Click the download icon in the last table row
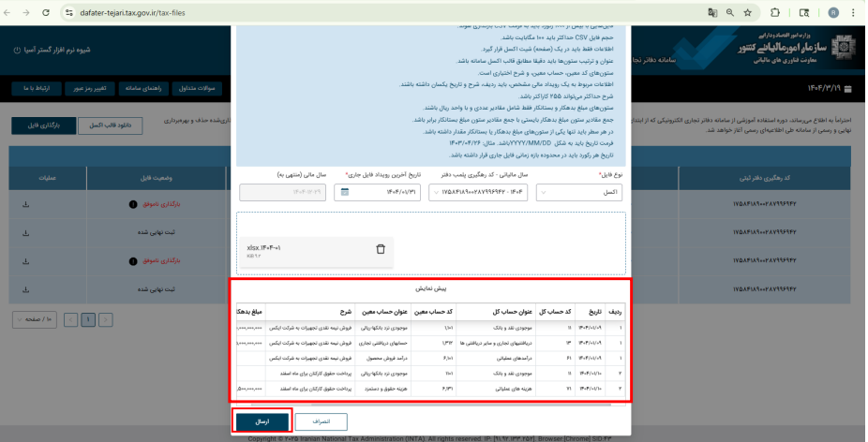This screenshot has width=868, height=442. pyautogui.click(x=25, y=289)
